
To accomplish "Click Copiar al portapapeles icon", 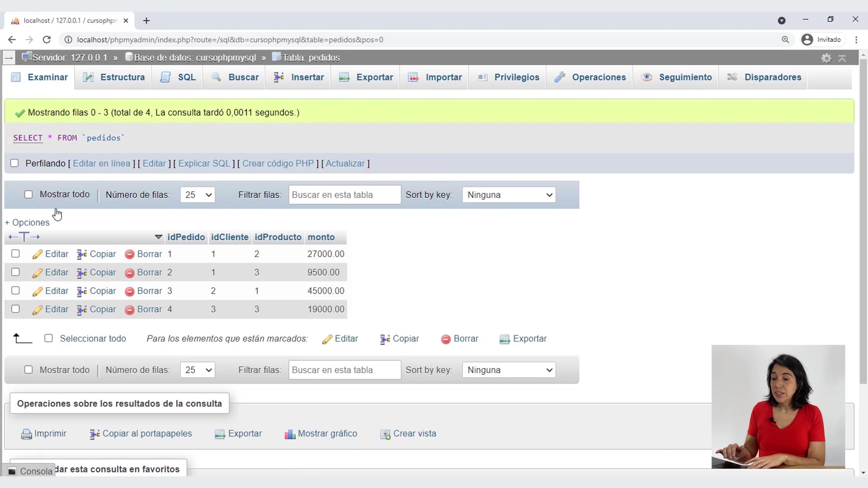I will click(94, 434).
